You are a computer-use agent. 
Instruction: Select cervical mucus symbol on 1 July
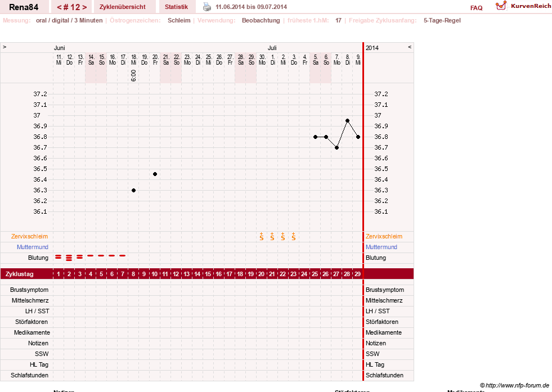pyautogui.click(x=272, y=236)
